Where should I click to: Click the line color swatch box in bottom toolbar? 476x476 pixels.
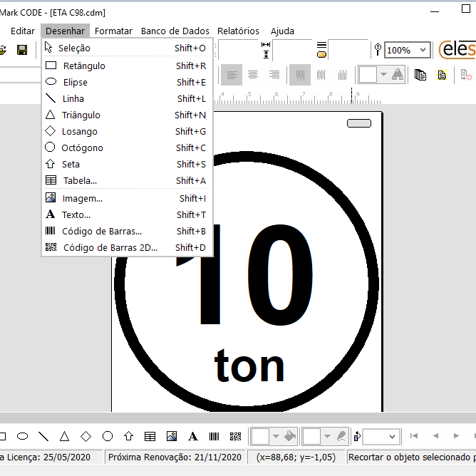312,437
